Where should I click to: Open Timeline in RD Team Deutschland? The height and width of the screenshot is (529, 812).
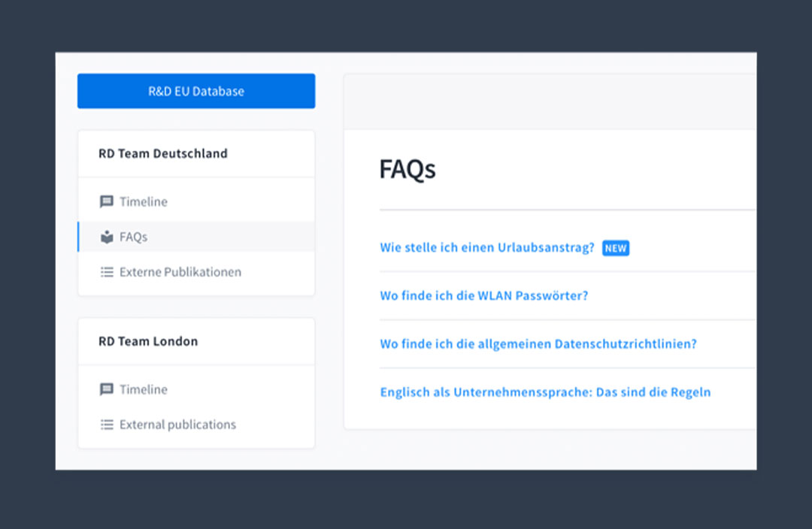point(196,201)
